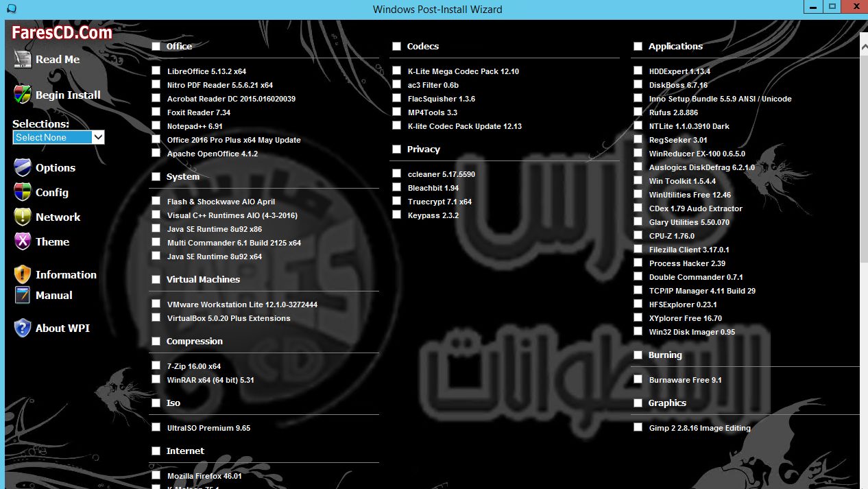Viewport: 868px width, 489px height.
Task: Click the Inno Setup Bundle 5.5.9 label
Action: [721, 99]
